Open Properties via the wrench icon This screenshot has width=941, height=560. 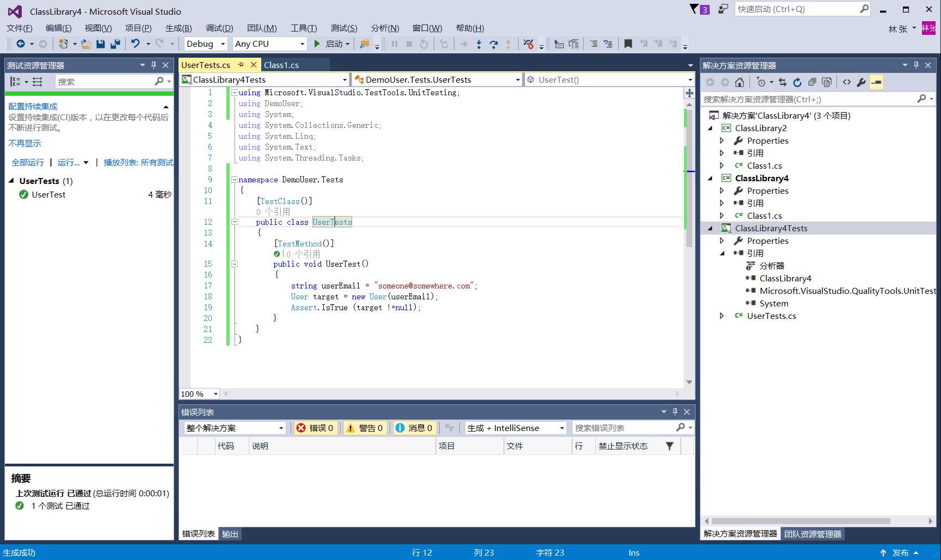click(x=861, y=82)
